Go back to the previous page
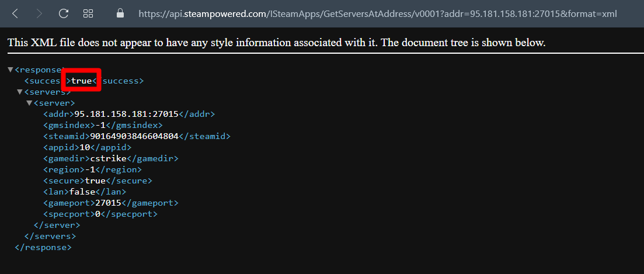The width and height of the screenshot is (644, 274). click(x=15, y=13)
